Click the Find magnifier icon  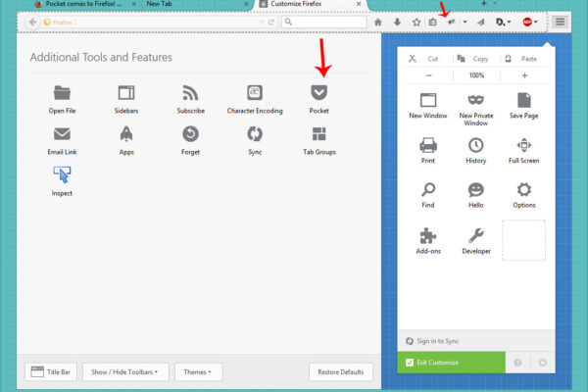point(428,190)
